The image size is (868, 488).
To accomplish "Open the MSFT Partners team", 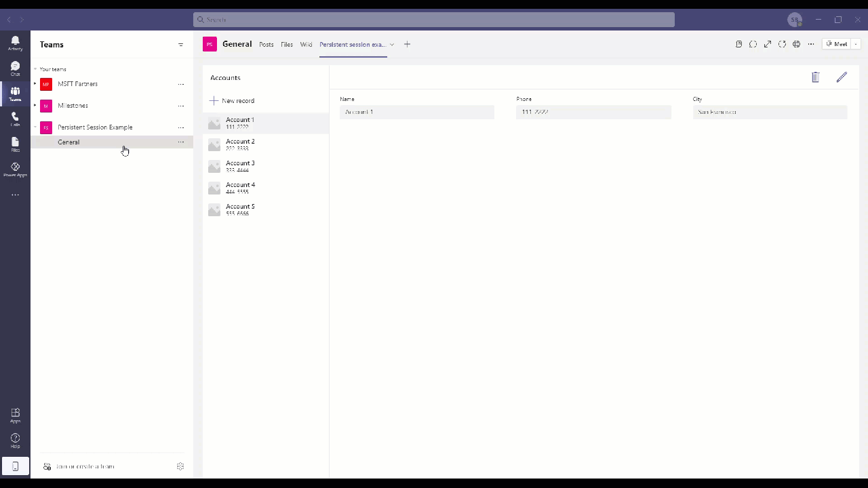I will pyautogui.click(x=77, y=84).
